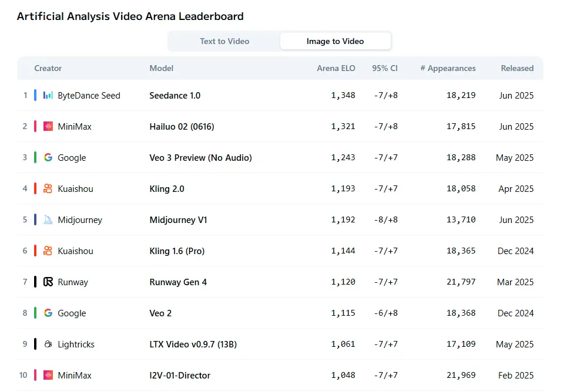This screenshot has height=392, width=567.
Task: Click the Midjourney sailboat logo icon
Action: point(48,219)
